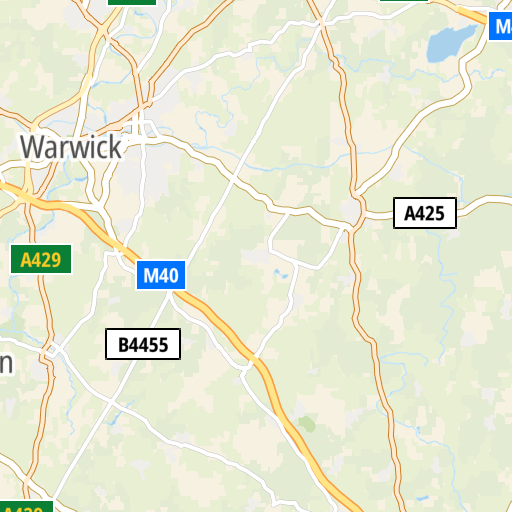Click the B4455 road number label
The image size is (512, 512).
pos(143,344)
